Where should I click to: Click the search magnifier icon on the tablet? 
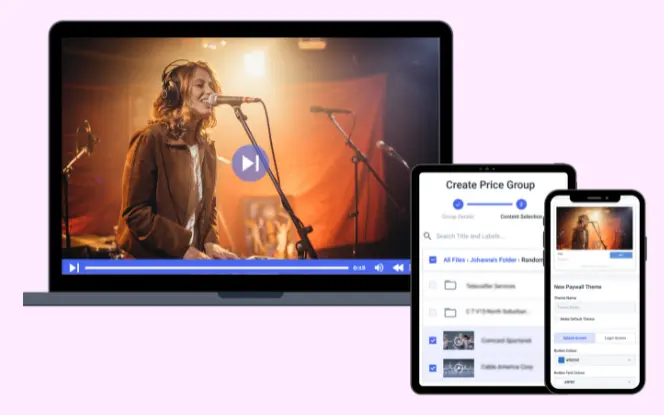[427, 236]
